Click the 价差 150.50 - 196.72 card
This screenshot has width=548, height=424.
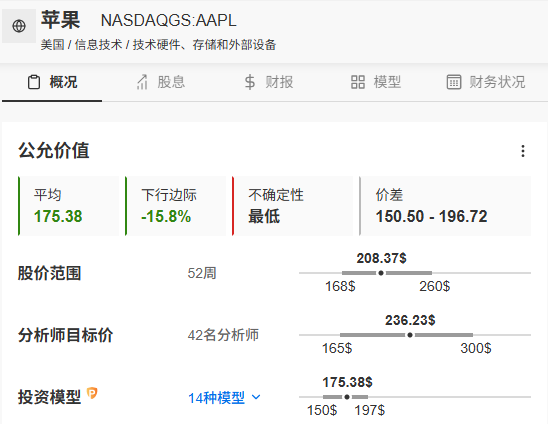tap(445, 206)
